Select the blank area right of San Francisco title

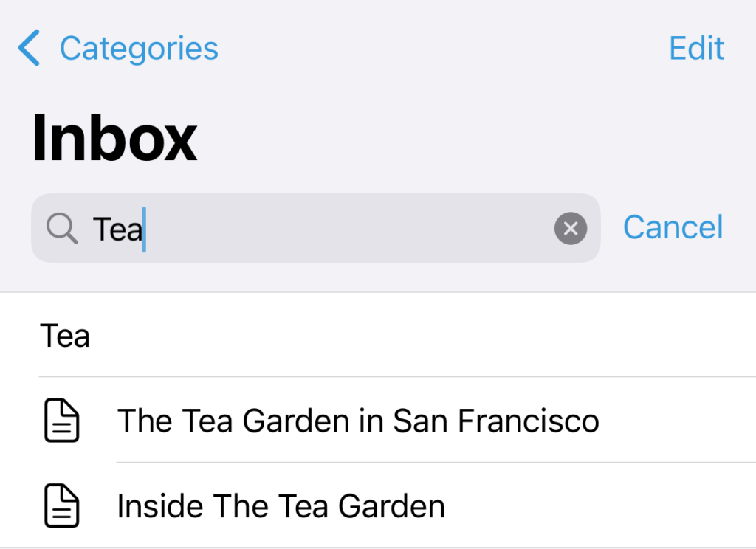[675, 421]
